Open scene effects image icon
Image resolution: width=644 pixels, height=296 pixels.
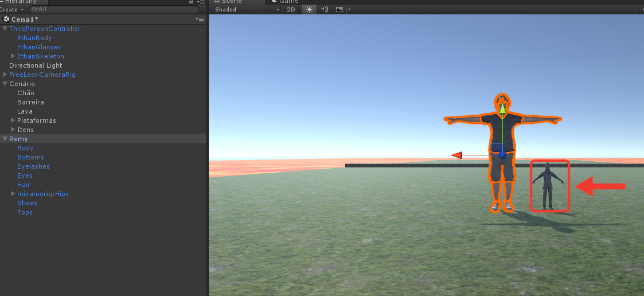point(339,9)
